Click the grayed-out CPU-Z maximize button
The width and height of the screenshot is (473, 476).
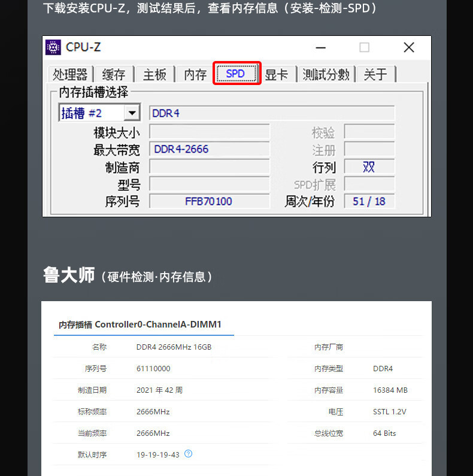pos(364,47)
